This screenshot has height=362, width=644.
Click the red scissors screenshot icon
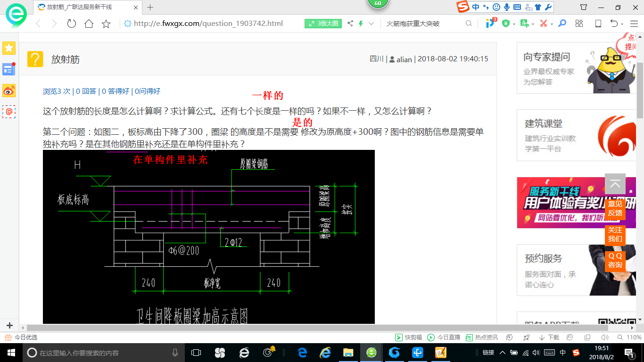(544, 24)
